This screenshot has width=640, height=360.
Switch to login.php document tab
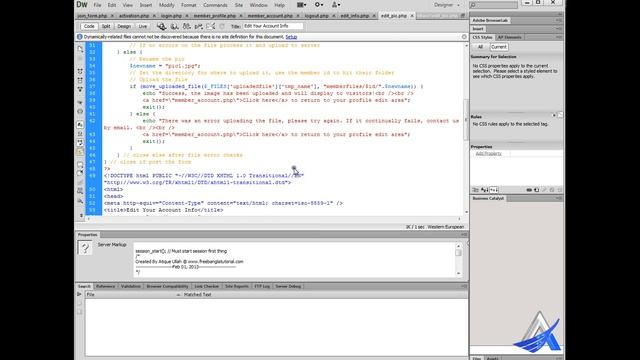(171, 16)
